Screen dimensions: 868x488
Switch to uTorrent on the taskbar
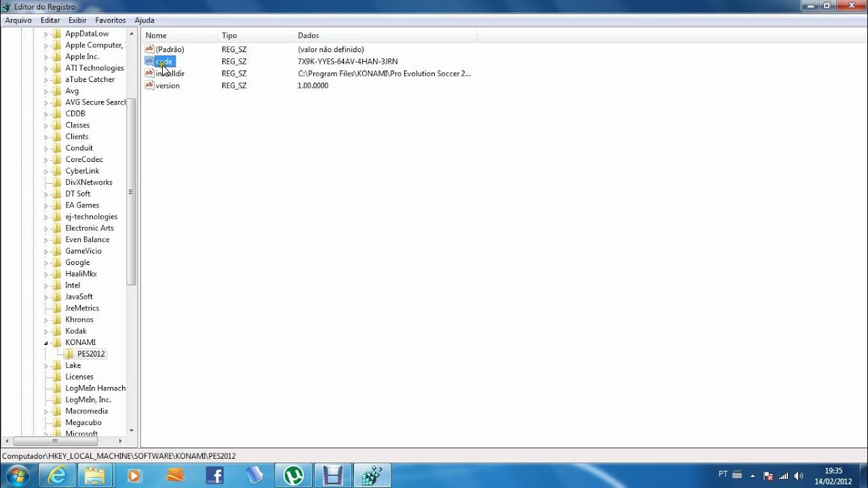294,476
